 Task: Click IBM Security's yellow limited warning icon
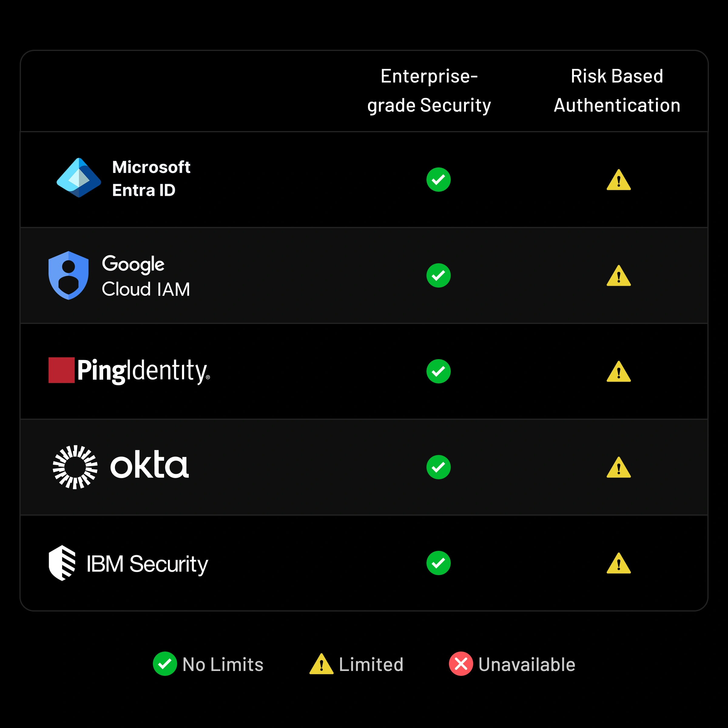click(618, 564)
